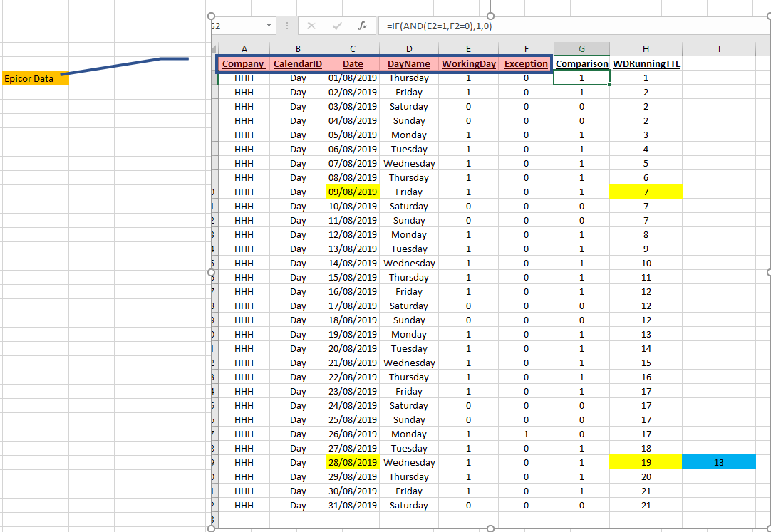Select the orange Epicor Data cell
771x532 pixels.
36,78
